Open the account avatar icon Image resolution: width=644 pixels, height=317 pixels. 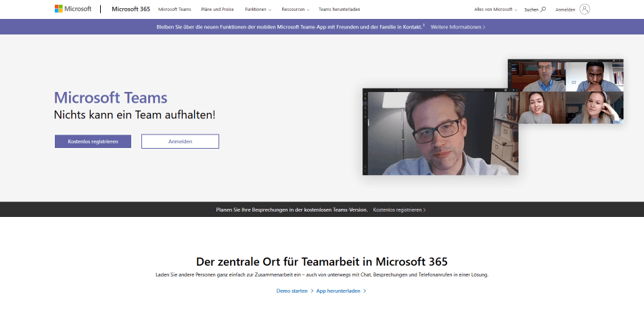point(584,9)
